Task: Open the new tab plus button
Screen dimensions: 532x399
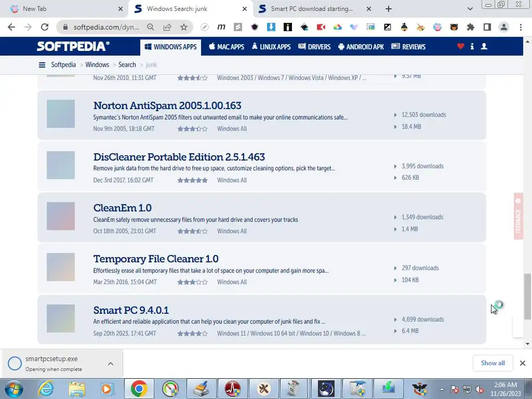Action: (389, 9)
